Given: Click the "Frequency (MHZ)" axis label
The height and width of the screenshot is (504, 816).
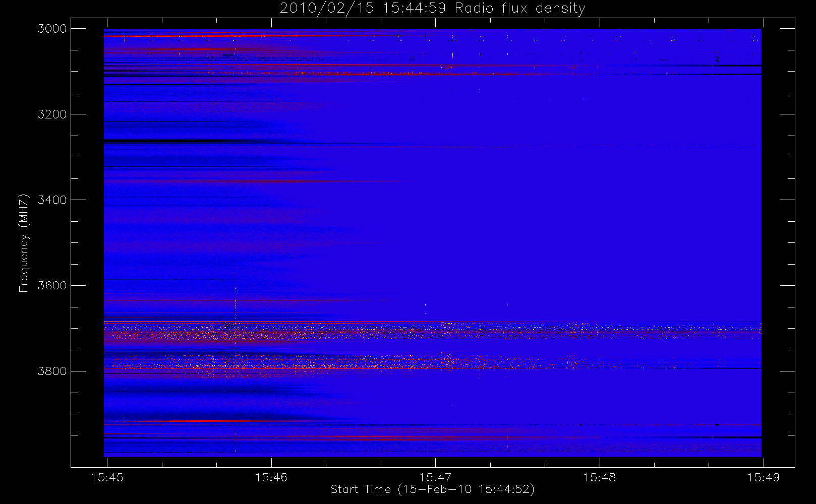Looking at the screenshot, I should [x=23, y=243].
